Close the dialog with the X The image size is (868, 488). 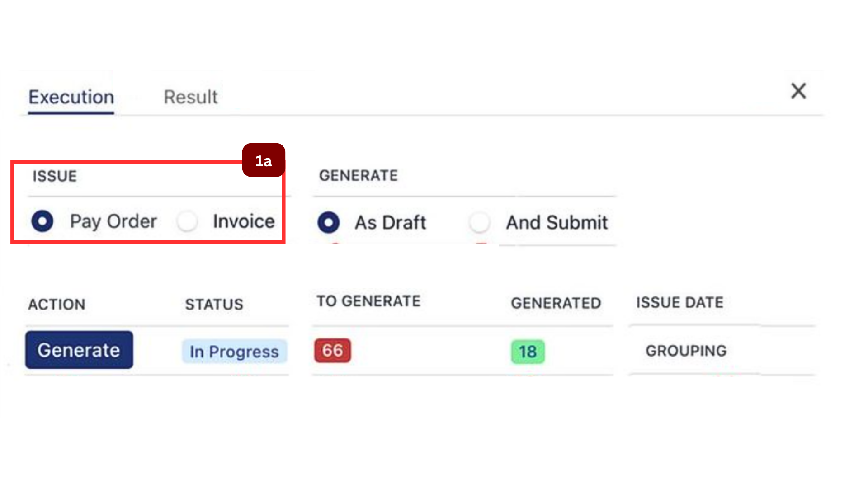[798, 91]
